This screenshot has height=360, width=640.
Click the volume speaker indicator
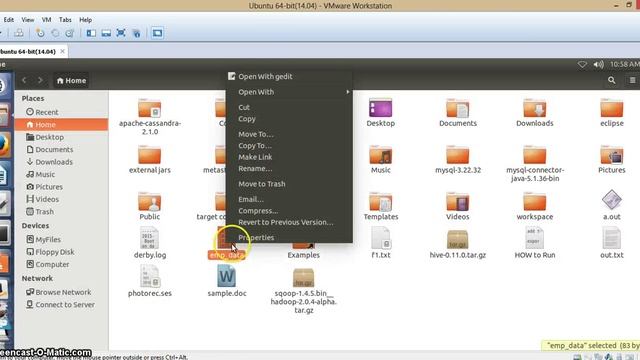pos(598,64)
